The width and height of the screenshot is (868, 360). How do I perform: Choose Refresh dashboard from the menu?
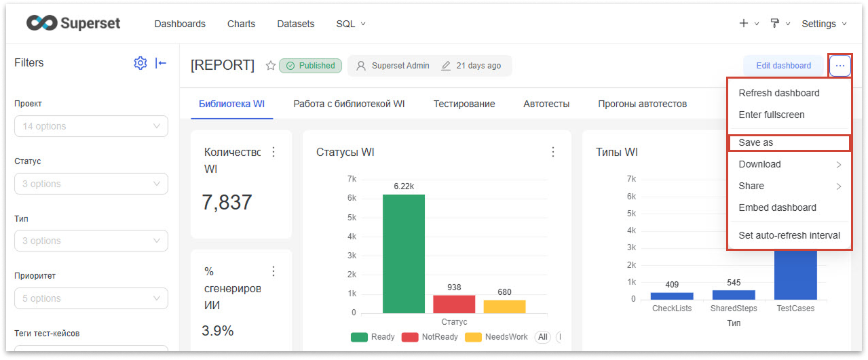point(789,93)
